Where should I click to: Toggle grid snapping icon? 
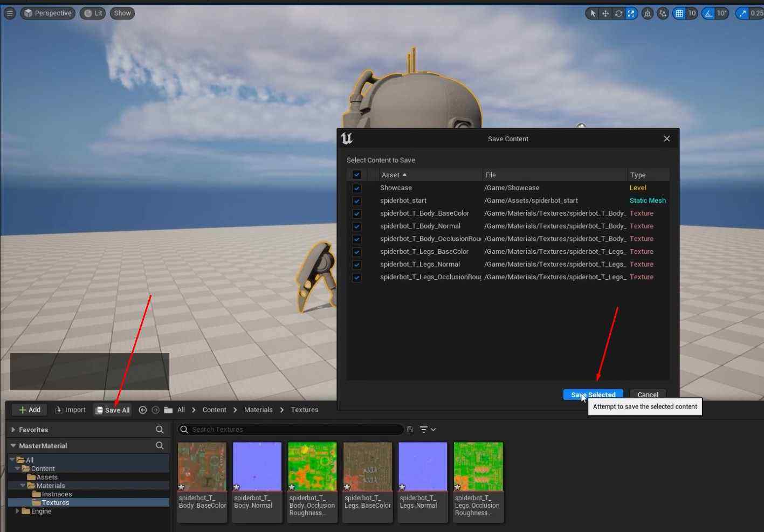[679, 13]
